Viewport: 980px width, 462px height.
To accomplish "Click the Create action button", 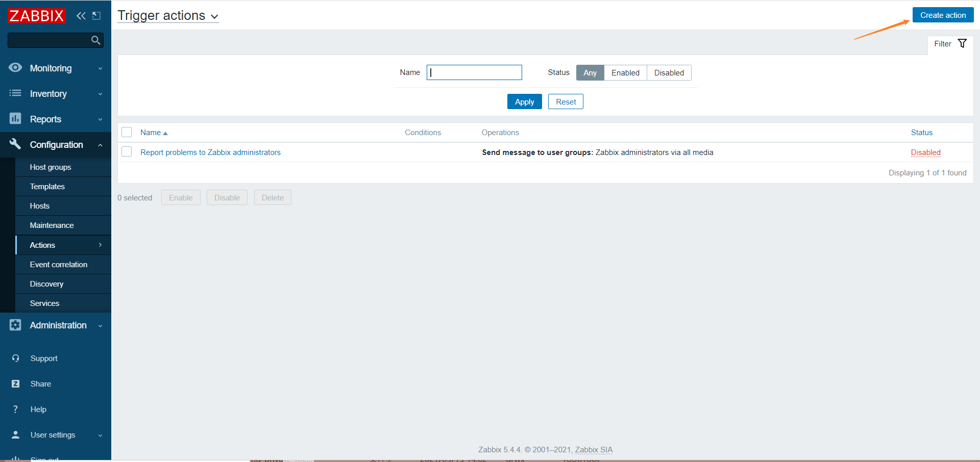I will (943, 15).
